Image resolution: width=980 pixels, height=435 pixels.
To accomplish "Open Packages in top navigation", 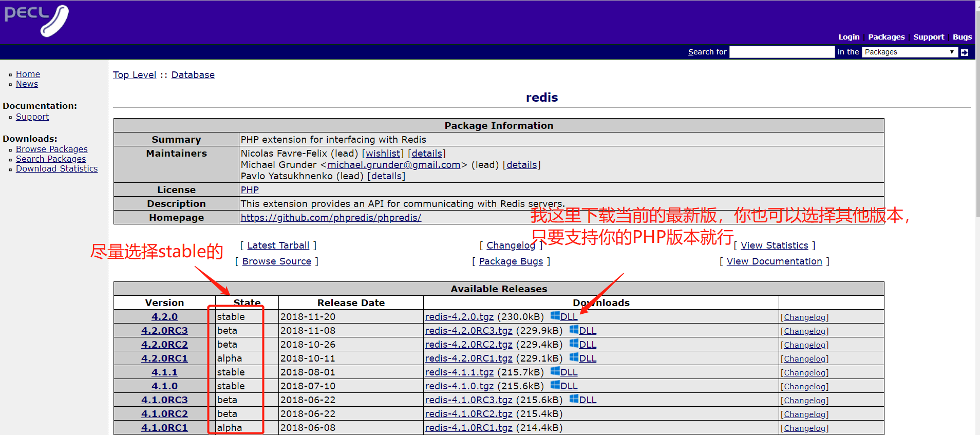I will [886, 37].
